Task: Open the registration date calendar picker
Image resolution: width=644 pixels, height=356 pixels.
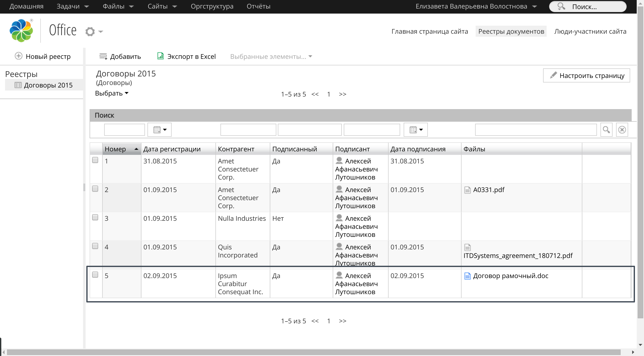Action: pos(160,130)
